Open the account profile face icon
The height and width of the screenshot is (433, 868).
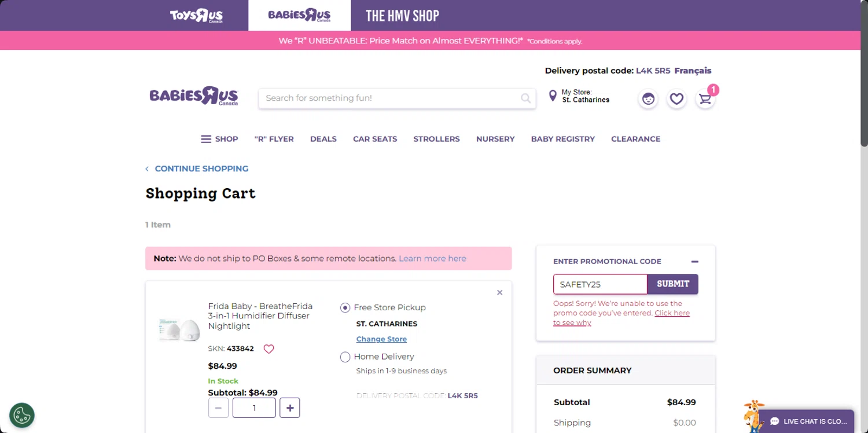pyautogui.click(x=648, y=99)
